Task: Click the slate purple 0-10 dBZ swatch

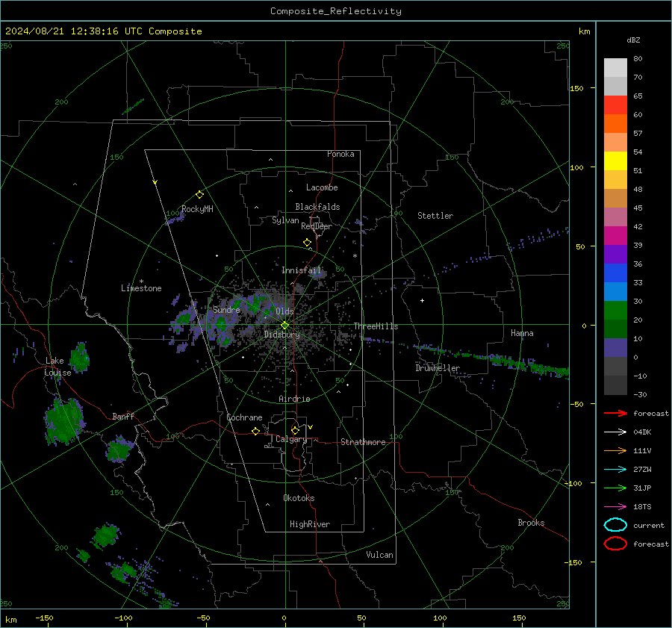Action: (615, 348)
